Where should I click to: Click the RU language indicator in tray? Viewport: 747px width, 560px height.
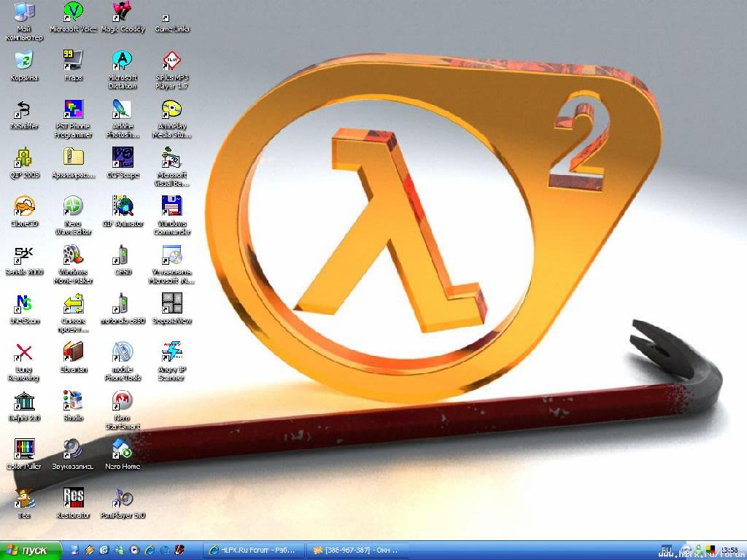pyautogui.click(x=667, y=550)
